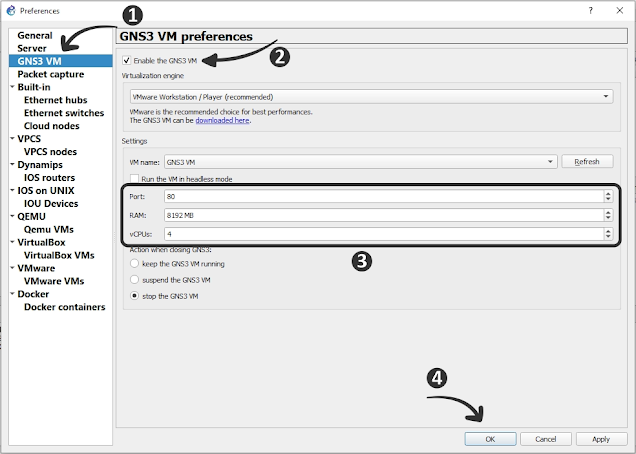636x454 pixels.
Task: Collapse the Docker tree section
Action: [12, 294]
